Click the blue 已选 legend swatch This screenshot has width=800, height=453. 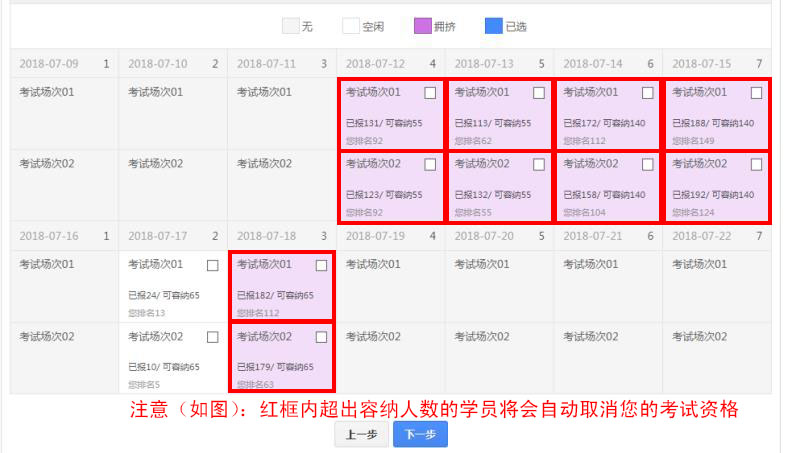coord(491,27)
